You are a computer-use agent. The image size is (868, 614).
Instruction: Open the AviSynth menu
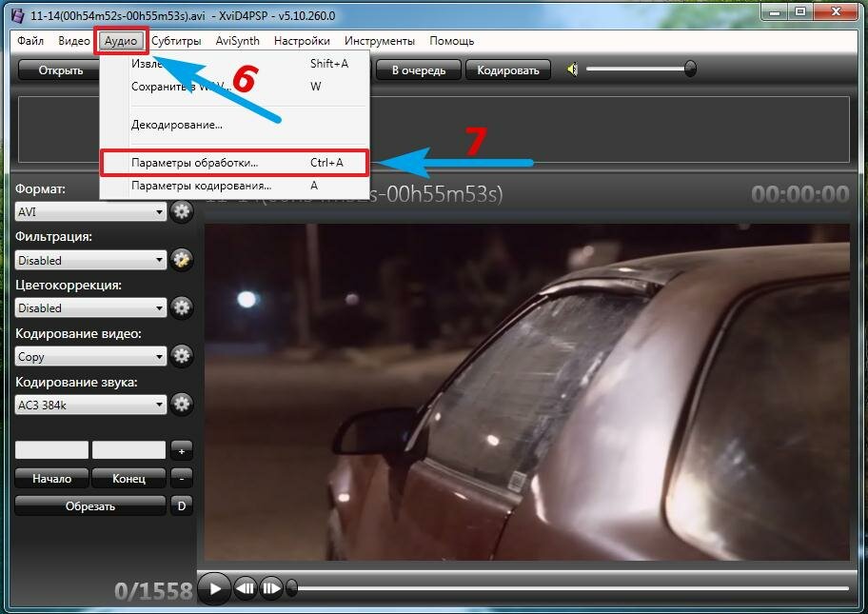point(237,41)
